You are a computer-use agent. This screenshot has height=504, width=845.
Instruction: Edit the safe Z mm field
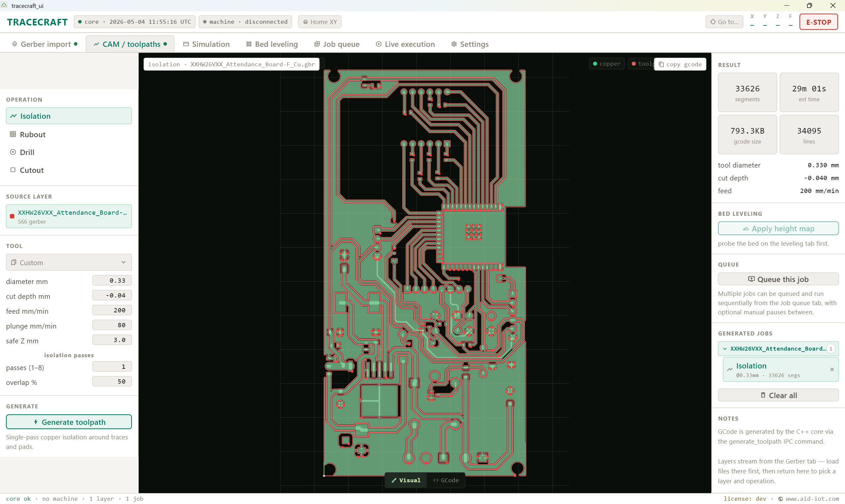point(112,340)
